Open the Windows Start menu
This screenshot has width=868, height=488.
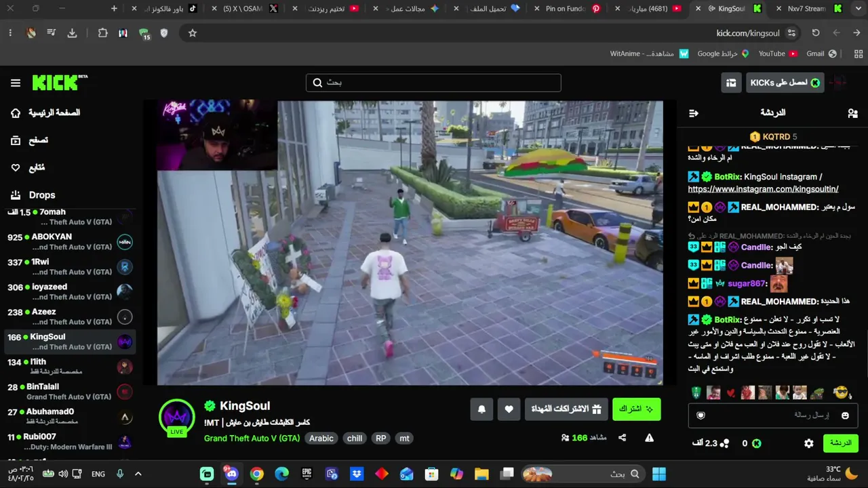pos(658,474)
